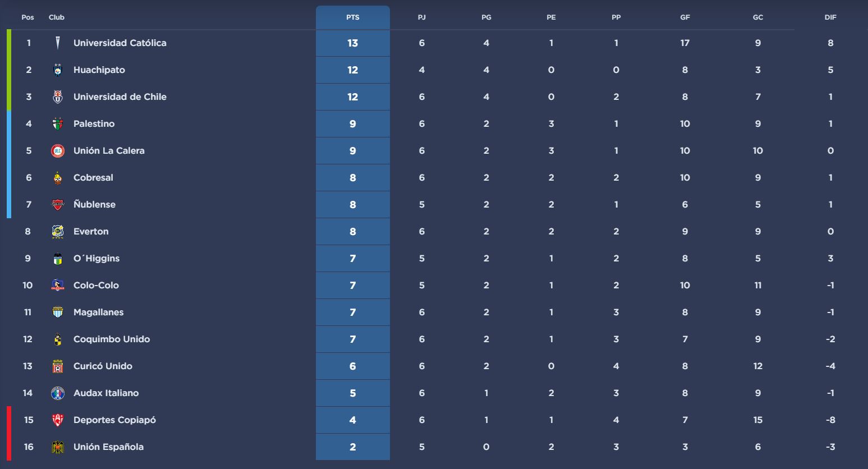Click position number 1
Image resolution: width=868 pixels, height=469 pixels.
[29, 43]
